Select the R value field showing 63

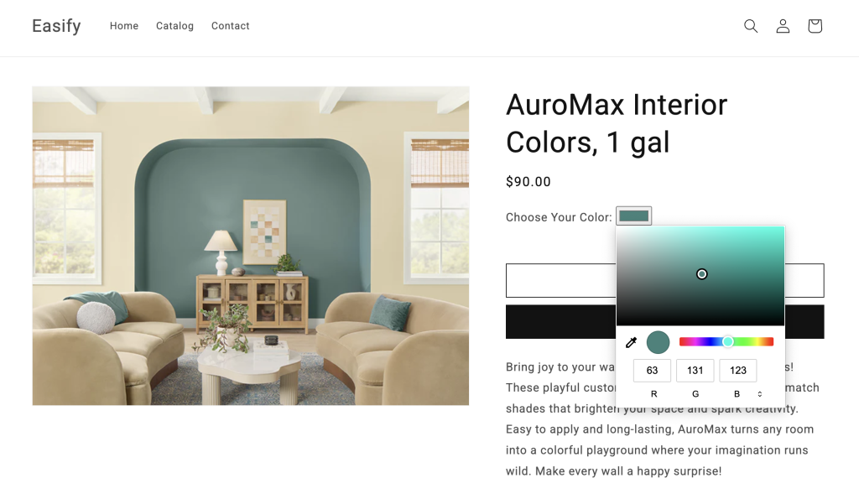tap(652, 371)
